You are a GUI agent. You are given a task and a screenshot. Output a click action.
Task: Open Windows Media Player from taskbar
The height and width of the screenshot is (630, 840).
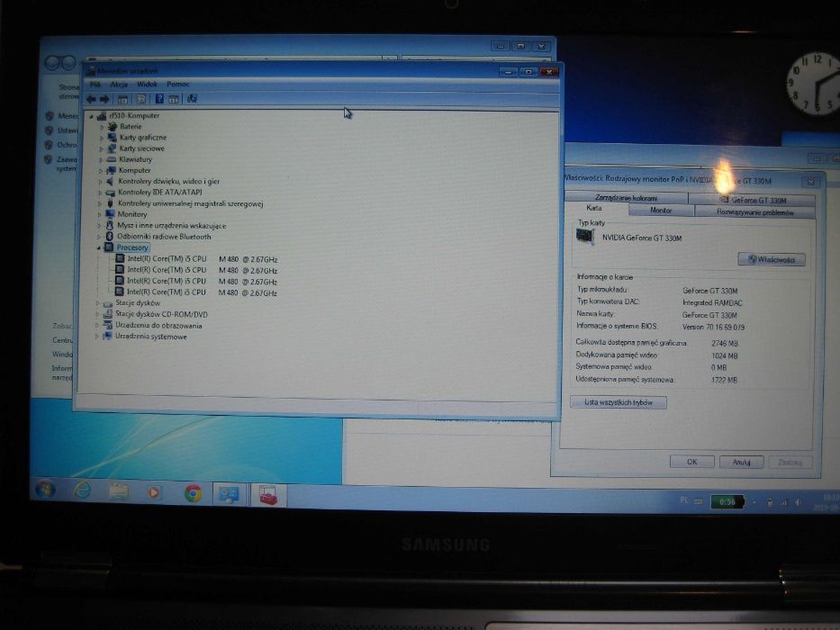(x=154, y=491)
